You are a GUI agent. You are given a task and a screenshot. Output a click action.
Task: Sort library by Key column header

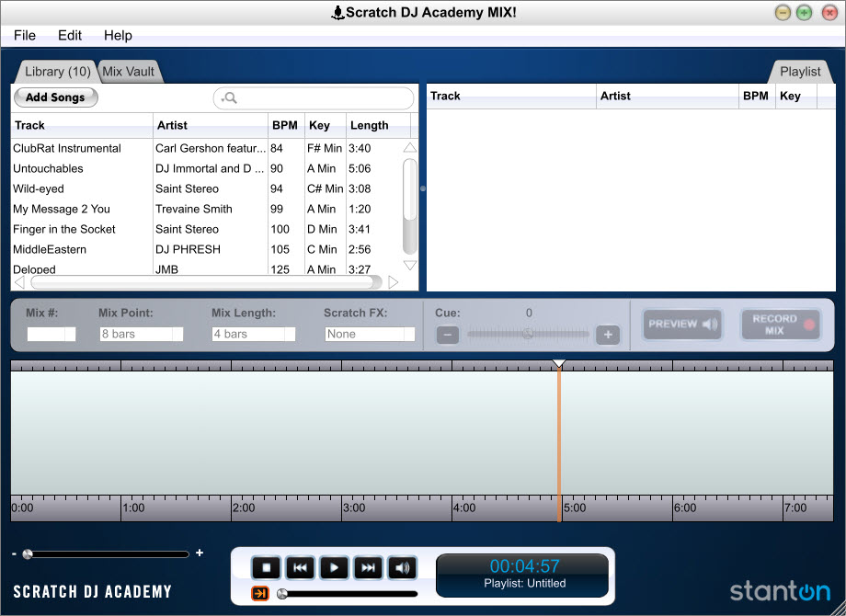click(326, 125)
